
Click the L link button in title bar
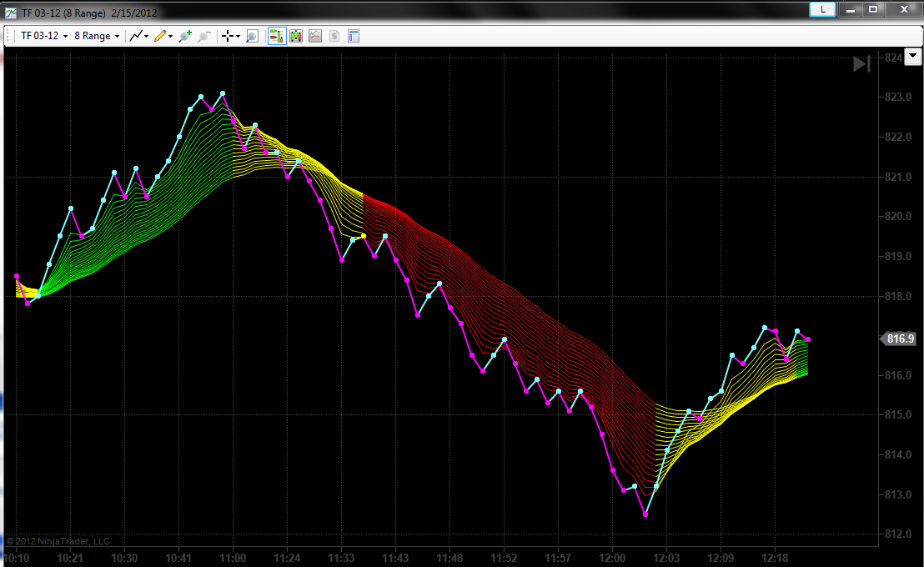click(822, 9)
